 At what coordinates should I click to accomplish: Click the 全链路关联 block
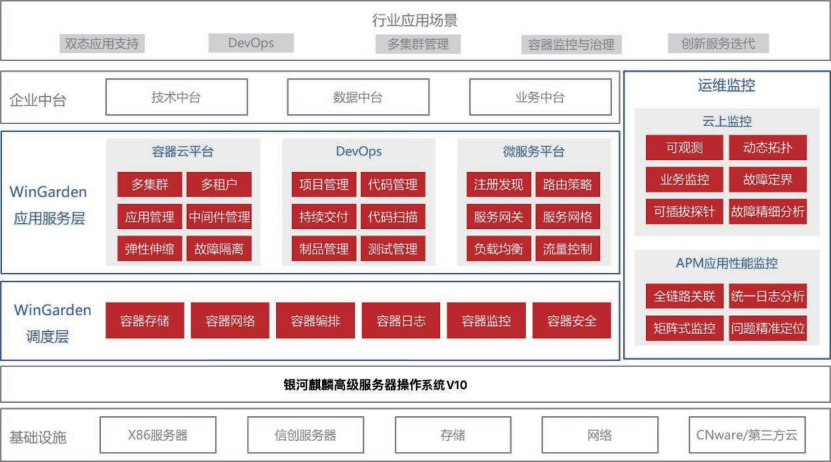684,296
